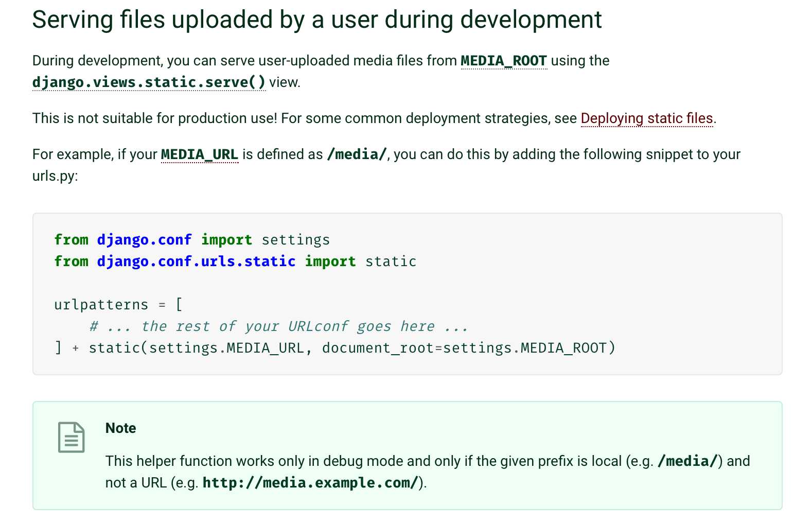Click the /media/ literal inside the note
812x523 pixels.
tap(687, 461)
